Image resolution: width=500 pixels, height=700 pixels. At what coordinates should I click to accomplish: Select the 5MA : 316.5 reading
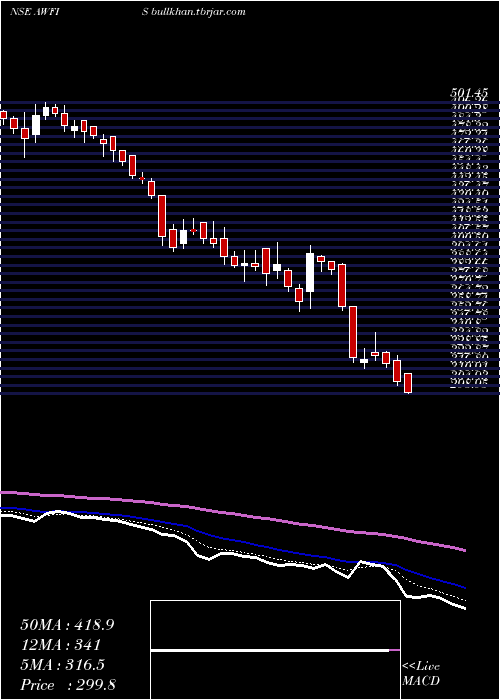pos(62,665)
